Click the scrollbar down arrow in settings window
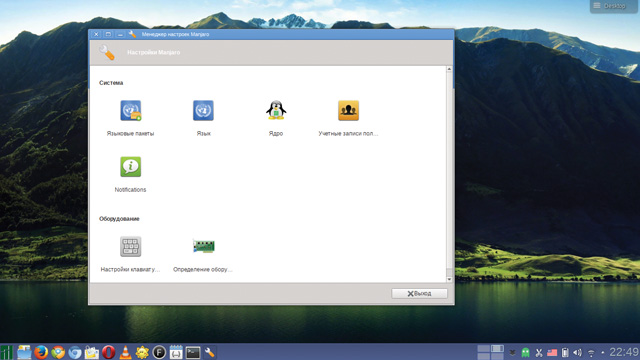This screenshot has width=640, height=360. click(449, 279)
